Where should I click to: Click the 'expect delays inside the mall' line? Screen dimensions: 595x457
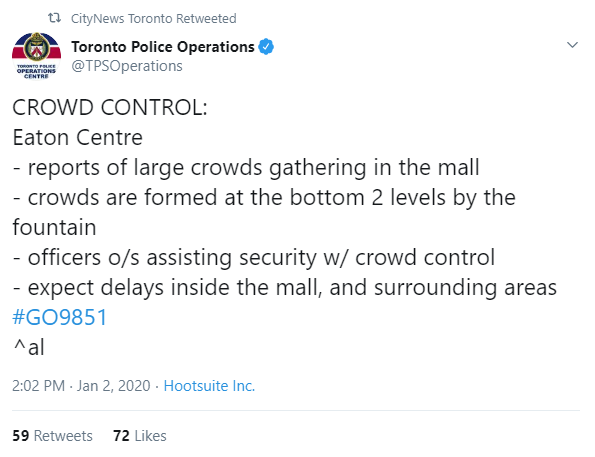[285, 288]
